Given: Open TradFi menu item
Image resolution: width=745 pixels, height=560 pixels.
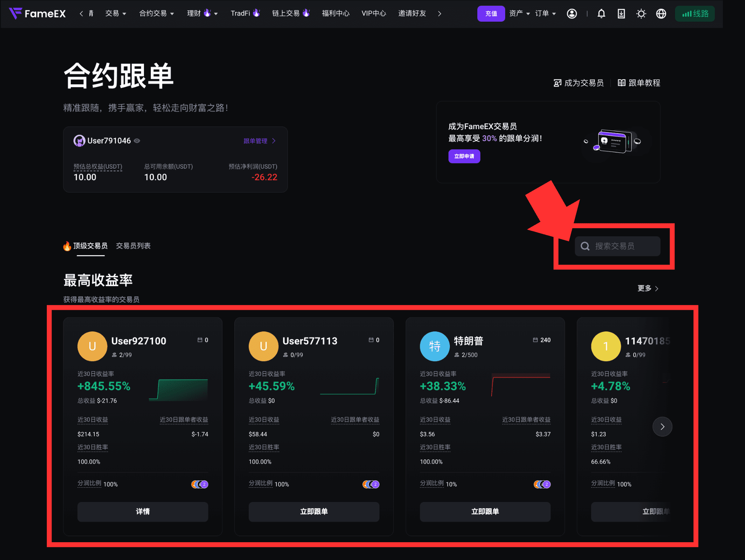Looking at the screenshot, I should pyautogui.click(x=245, y=14).
